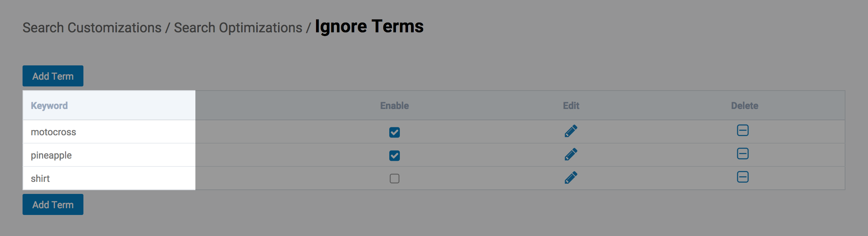The height and width of the screenshot is (236, 868).
Task: Click the Delete column header
Action: (x=744, y=106)
